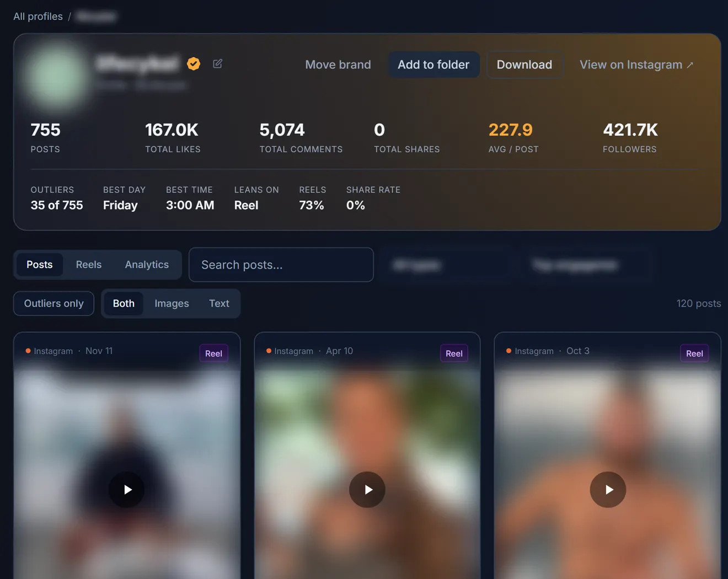Screen dimensions: 728x579
Task: Click the 5,074 total comments value
Action: click(282, 130)
